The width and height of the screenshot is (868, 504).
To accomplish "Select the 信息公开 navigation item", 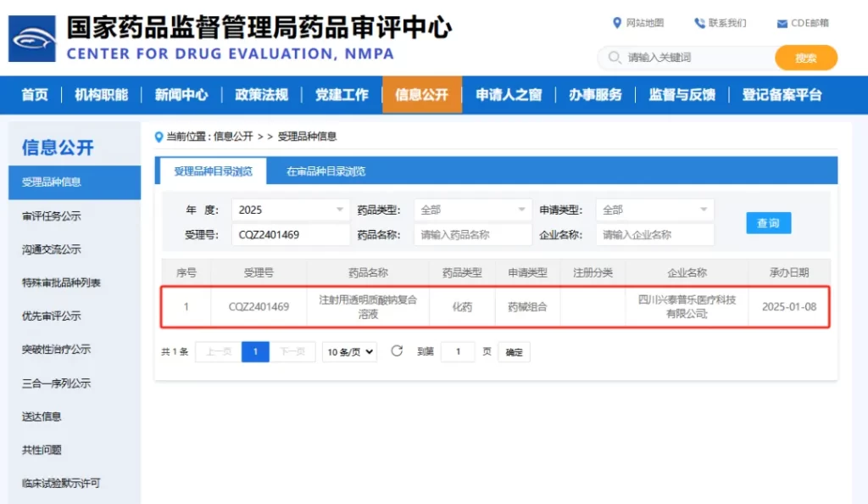I will 422,95.
